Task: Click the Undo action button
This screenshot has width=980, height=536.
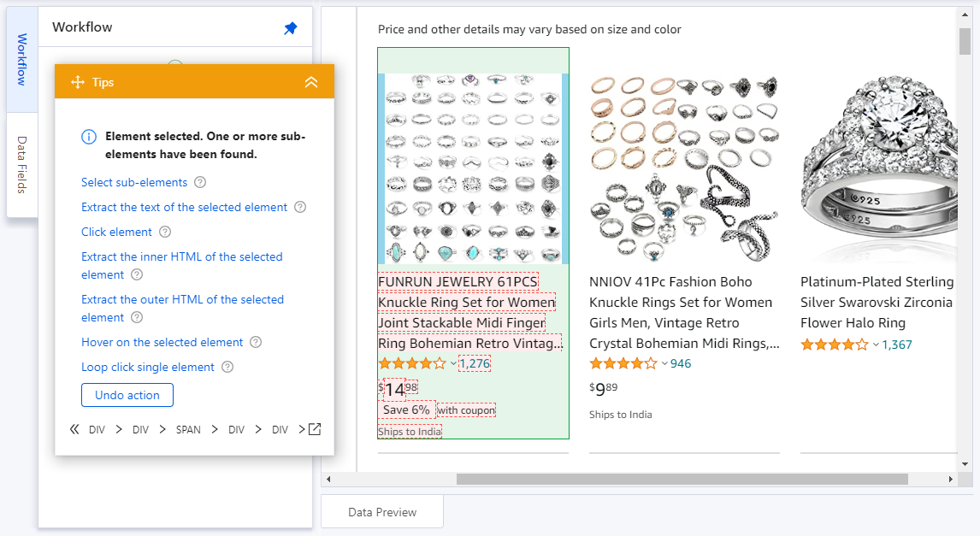Action: (x=127, y=395)
